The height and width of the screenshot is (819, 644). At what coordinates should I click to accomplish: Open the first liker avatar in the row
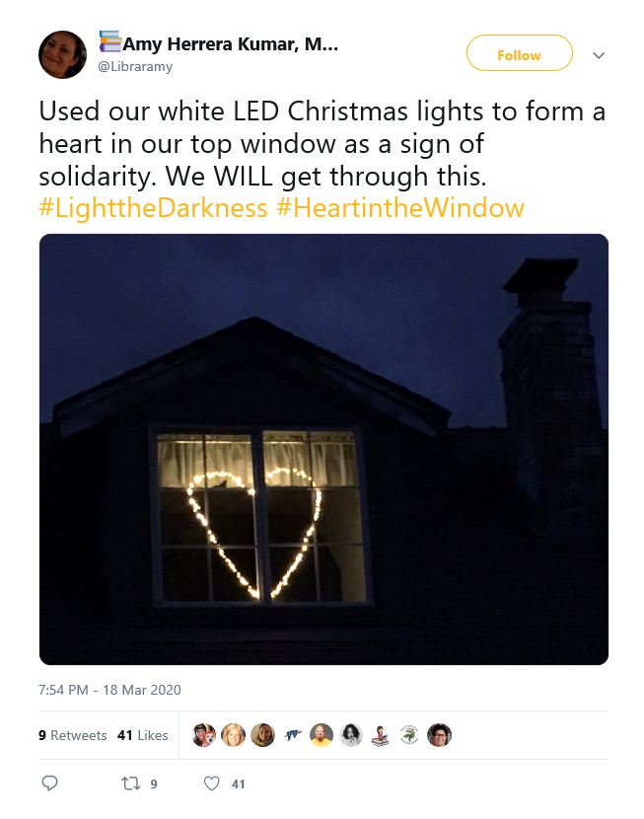(204, 735)
